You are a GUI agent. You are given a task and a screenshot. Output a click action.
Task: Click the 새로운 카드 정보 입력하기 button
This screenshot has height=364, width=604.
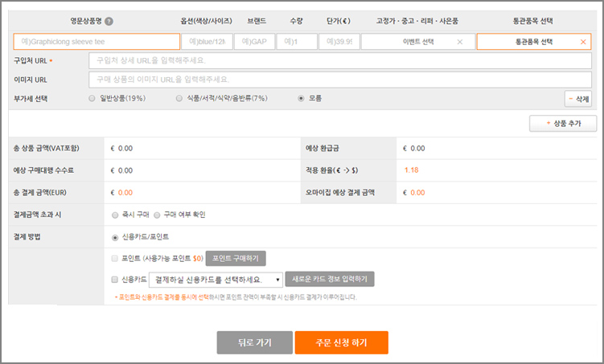click(x=330, y=280)
